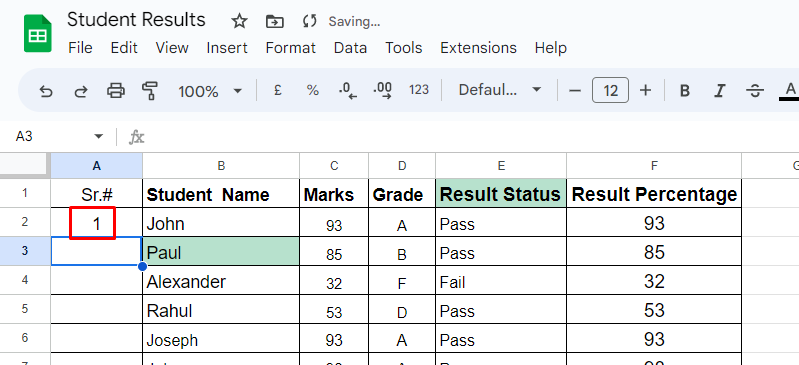The image size is (799, 365).
Task: Click Increase decimal places icon
Action: point(383,91)
